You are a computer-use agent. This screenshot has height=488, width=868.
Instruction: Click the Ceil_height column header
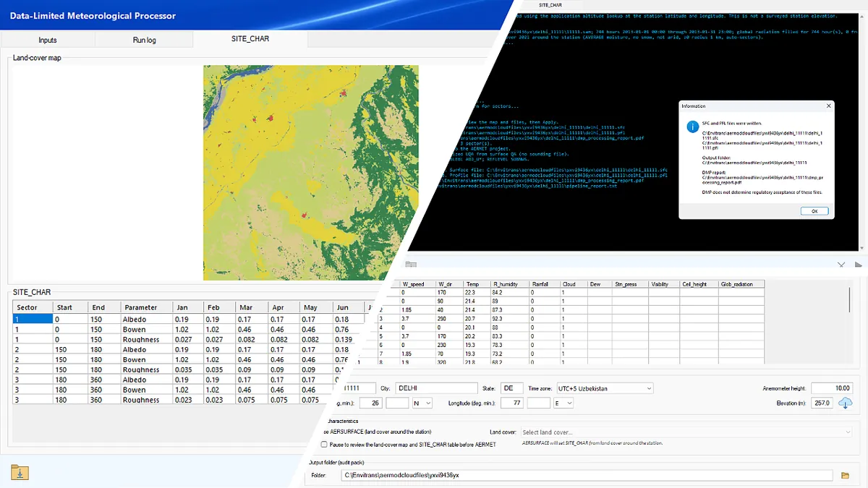click(699, 284)
